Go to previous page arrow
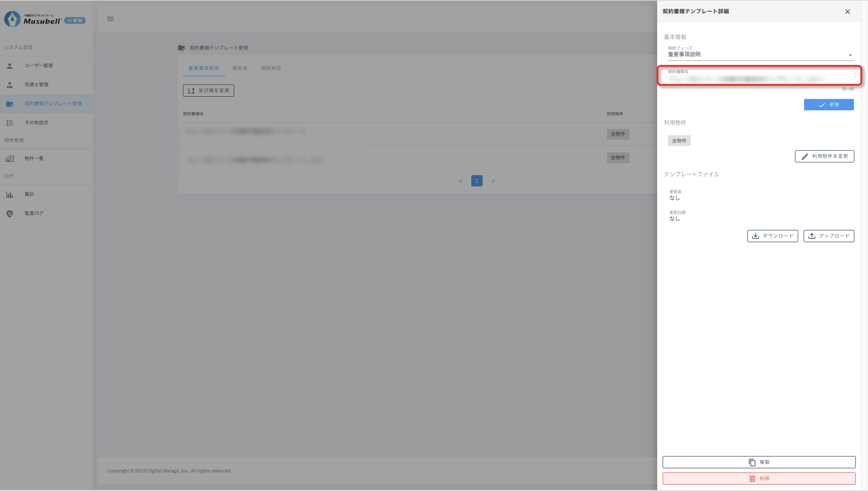Screen dimensions: 868x491 [x=460, y=181]
